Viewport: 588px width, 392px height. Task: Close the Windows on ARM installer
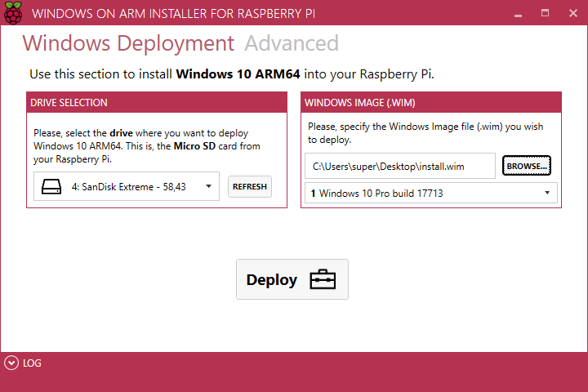click(570, 14)
